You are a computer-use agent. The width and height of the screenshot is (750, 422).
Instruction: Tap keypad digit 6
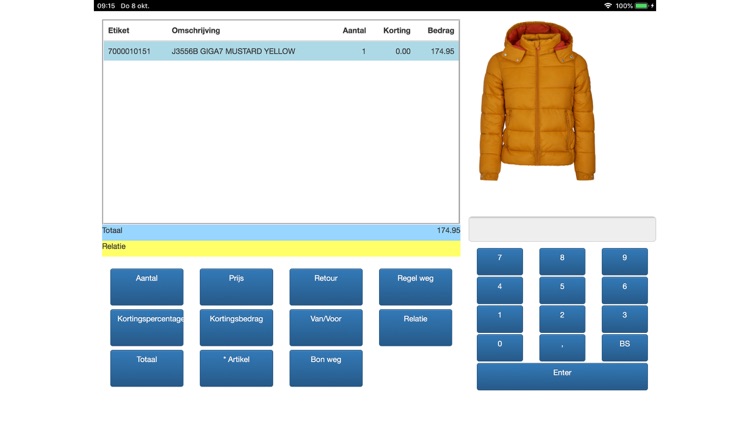click(625, 290)
